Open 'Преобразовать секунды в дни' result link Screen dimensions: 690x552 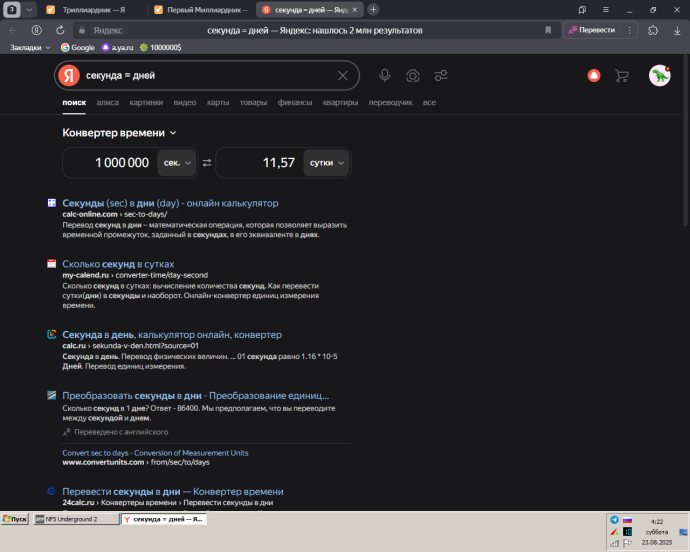[195, 395]
